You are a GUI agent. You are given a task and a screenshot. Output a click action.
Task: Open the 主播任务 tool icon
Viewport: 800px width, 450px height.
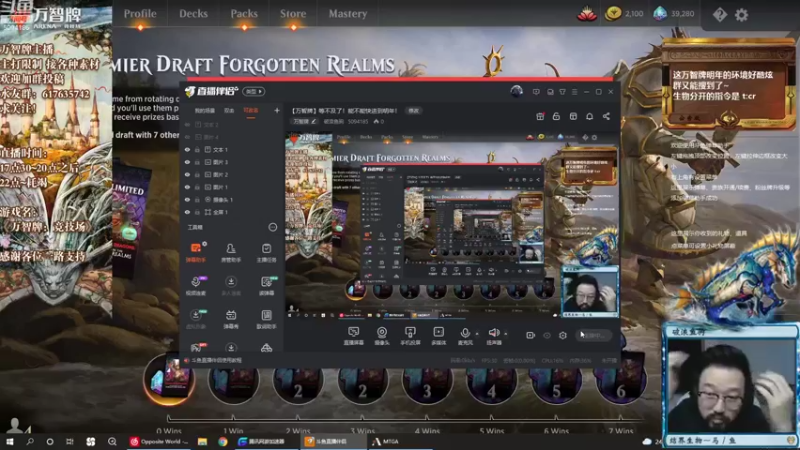[x=266, y=253]
